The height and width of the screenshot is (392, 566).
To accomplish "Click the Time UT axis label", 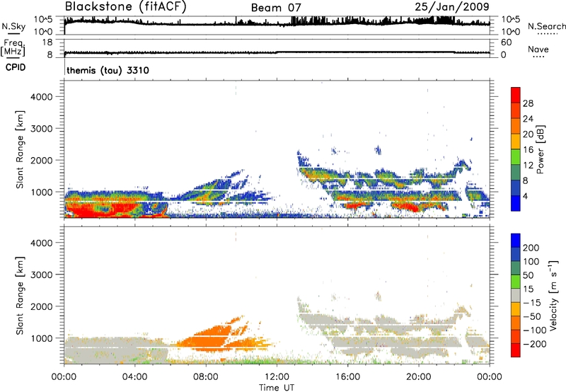I will pos(277,388).
